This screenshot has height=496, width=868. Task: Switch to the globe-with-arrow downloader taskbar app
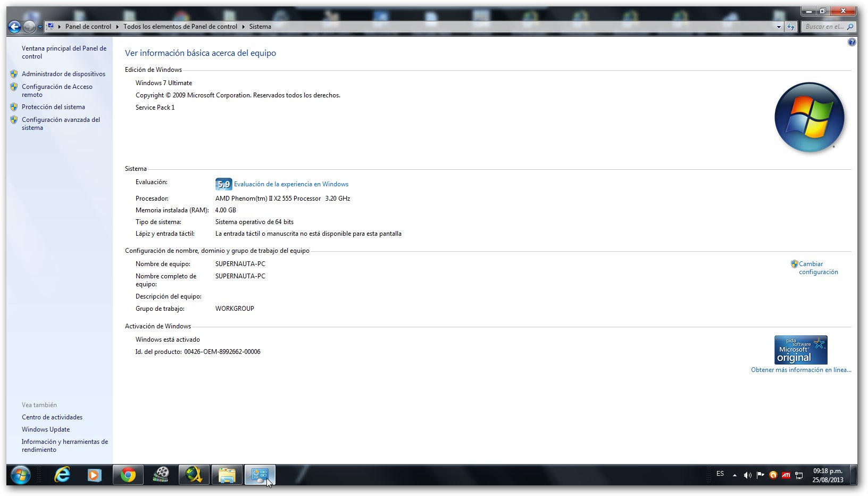coord(194,475)
